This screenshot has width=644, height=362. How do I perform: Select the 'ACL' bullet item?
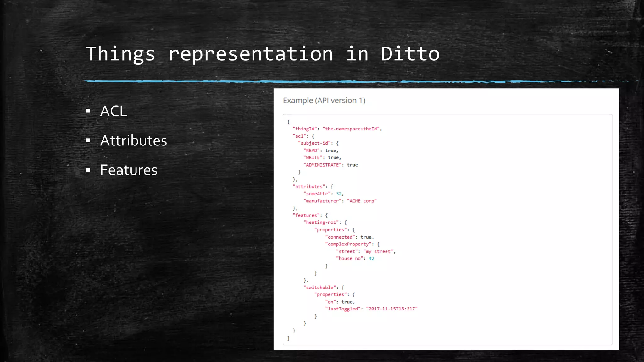tap(114, 111)
